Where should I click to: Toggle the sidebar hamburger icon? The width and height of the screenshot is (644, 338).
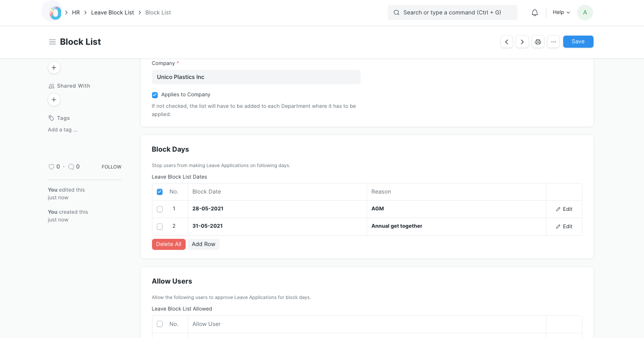tap(52, 42)
